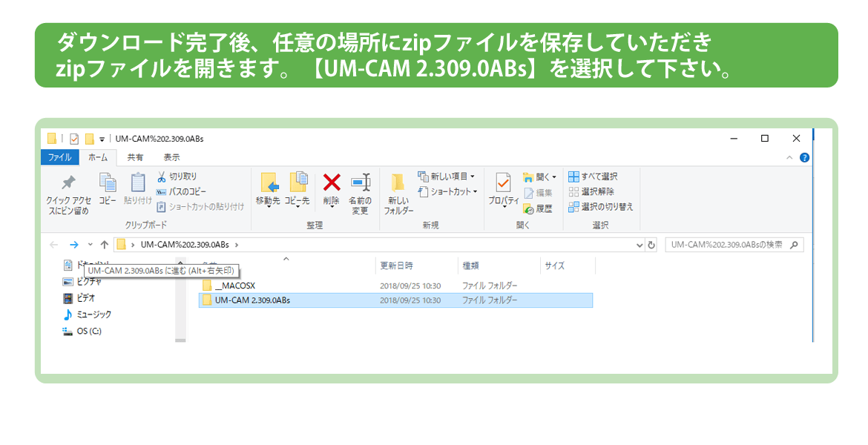Collapse the ribbon with the chevron
868x445 pixels.
click(x=789, y=157)
